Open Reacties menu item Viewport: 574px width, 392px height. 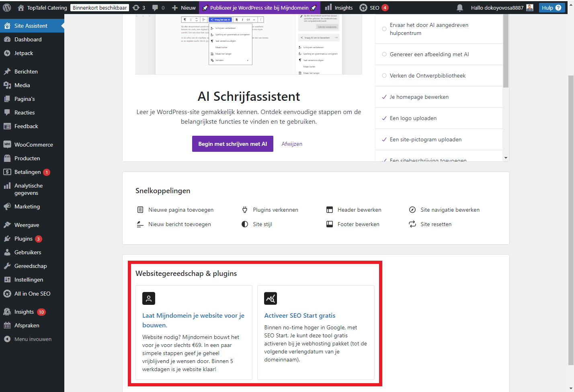coord(32,112)
